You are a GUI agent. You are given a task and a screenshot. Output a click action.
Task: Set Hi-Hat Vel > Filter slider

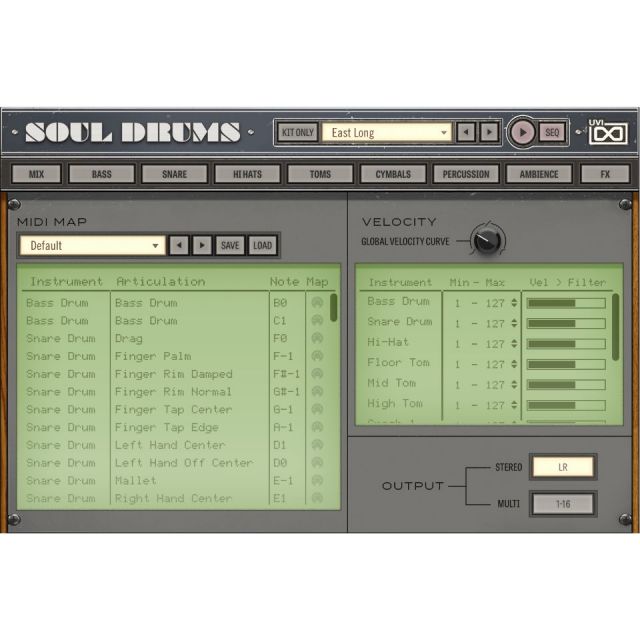click(566, 344)
